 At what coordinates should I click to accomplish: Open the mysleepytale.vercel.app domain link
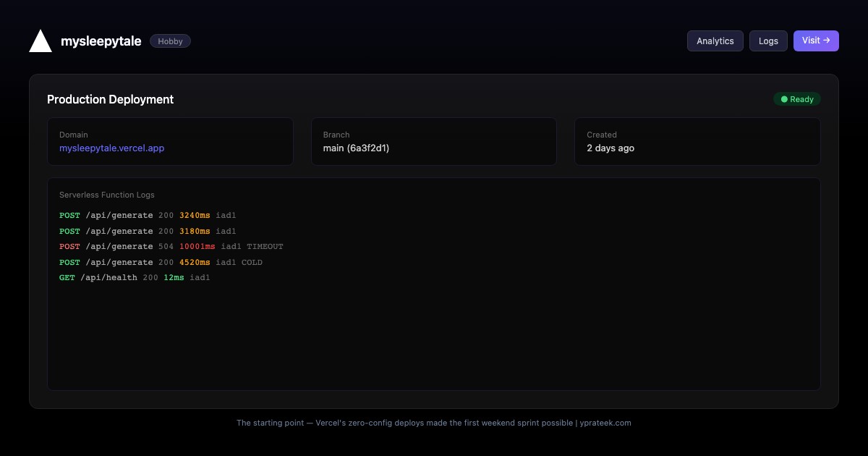click(x=112, y=148)
